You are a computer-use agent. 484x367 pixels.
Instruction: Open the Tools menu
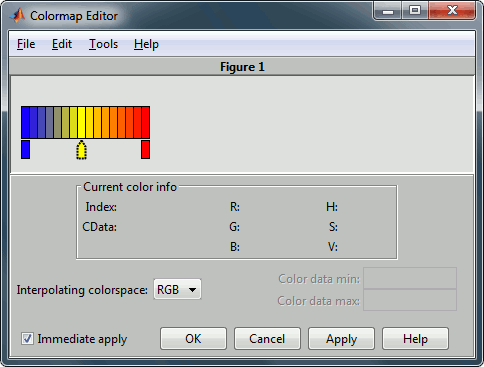[x=103, y=44]
